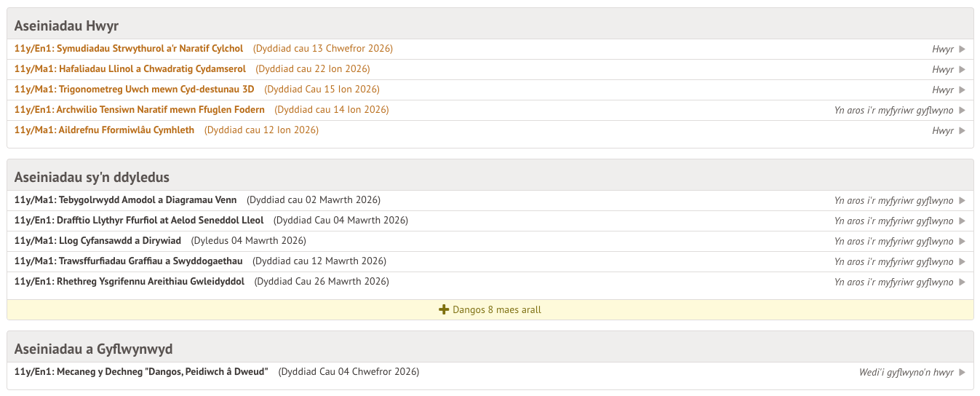Click the Aseiniadau Hwyr section header
Image resolution: width=980 pixels, height=396 pixels.
pyautogui.click(x=66, y=26)
